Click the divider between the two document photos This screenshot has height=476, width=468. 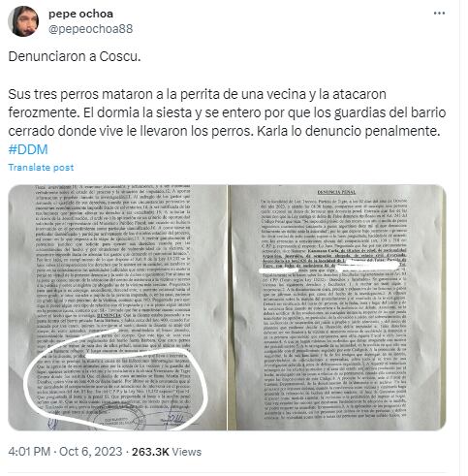coord(228,307)
